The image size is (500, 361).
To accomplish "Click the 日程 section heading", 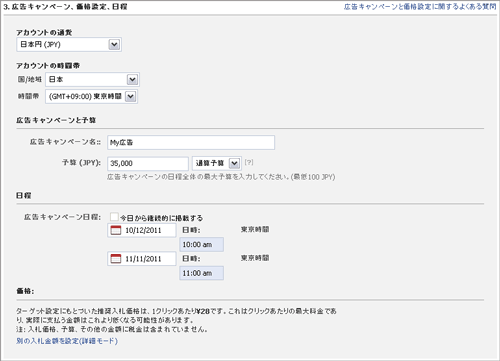I will tap(24, 195).
